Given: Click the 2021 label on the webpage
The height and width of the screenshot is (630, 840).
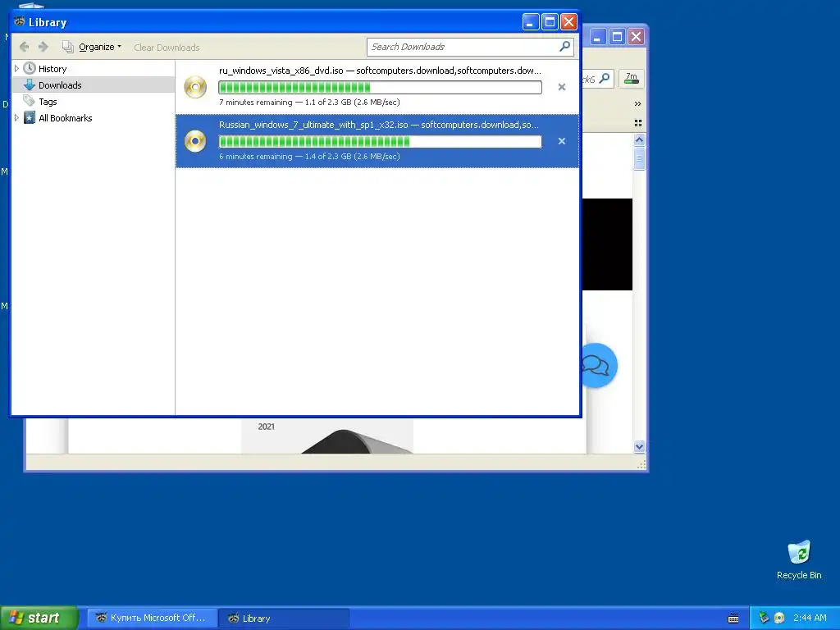Looking at the screenshot, I should pos(266,427).
